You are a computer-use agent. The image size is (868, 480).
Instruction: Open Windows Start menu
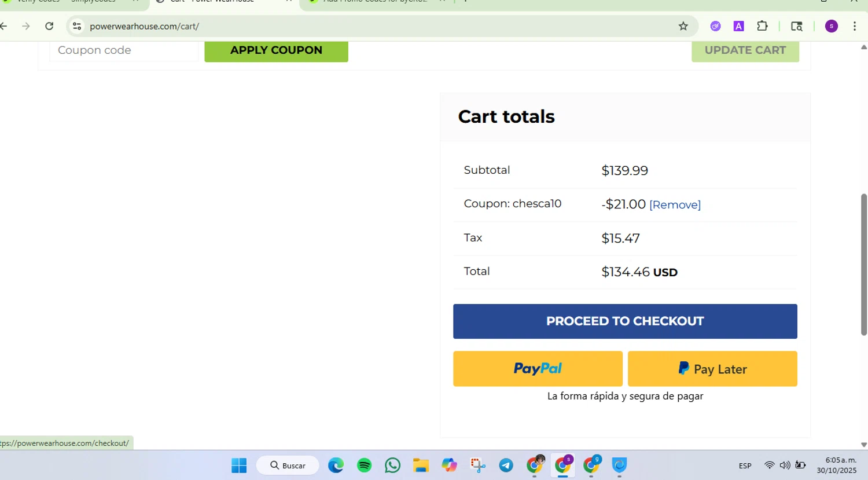(x=239, y=466)
